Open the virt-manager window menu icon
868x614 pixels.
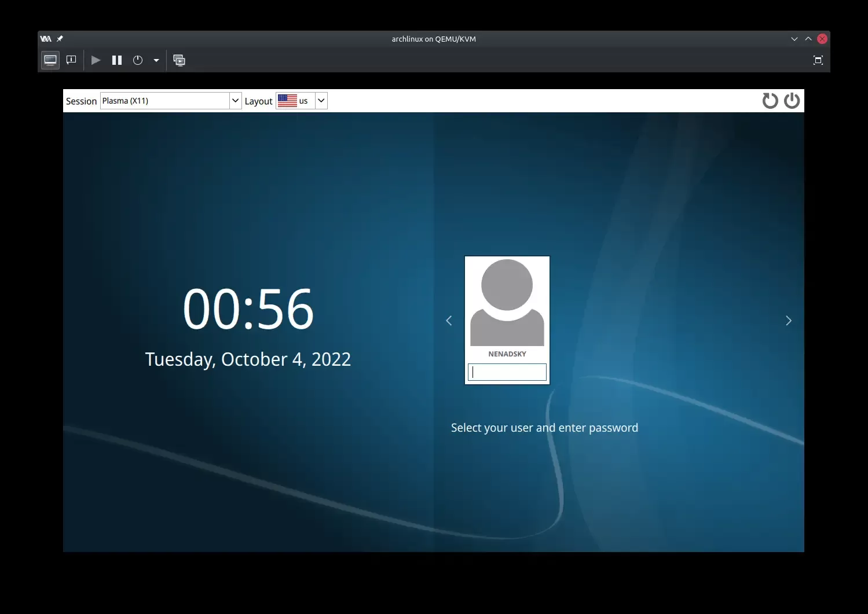click(46, 39)
